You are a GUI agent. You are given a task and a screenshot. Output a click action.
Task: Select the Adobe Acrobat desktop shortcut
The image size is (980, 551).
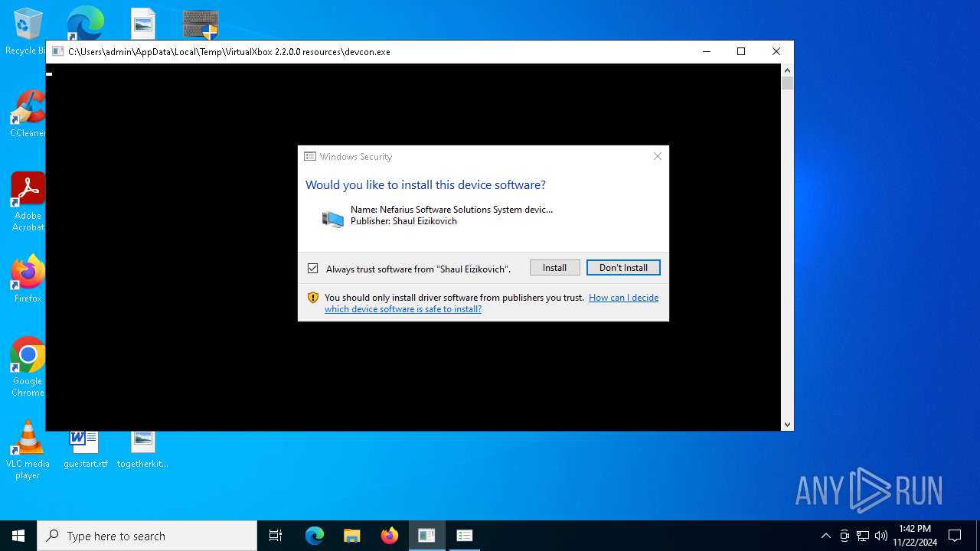coord(28,202)
